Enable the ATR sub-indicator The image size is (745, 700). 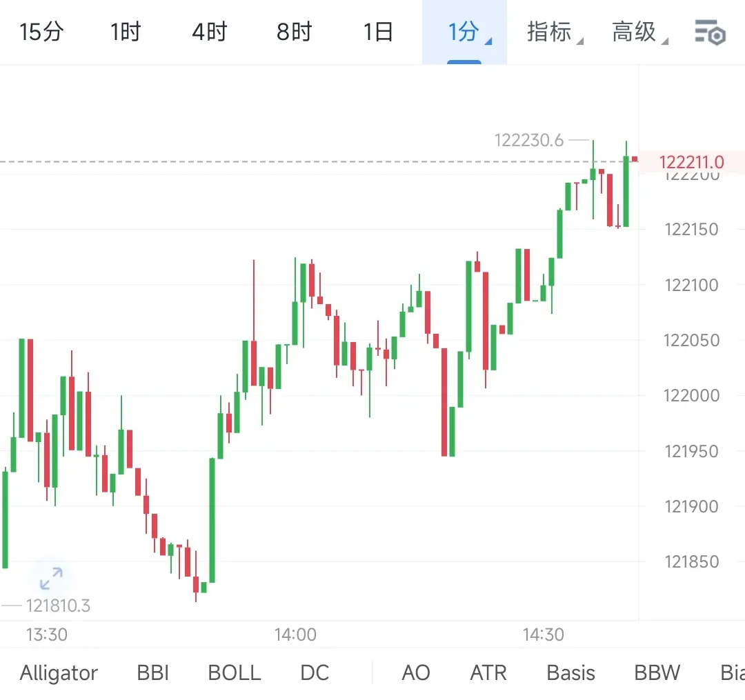point(488,672)
